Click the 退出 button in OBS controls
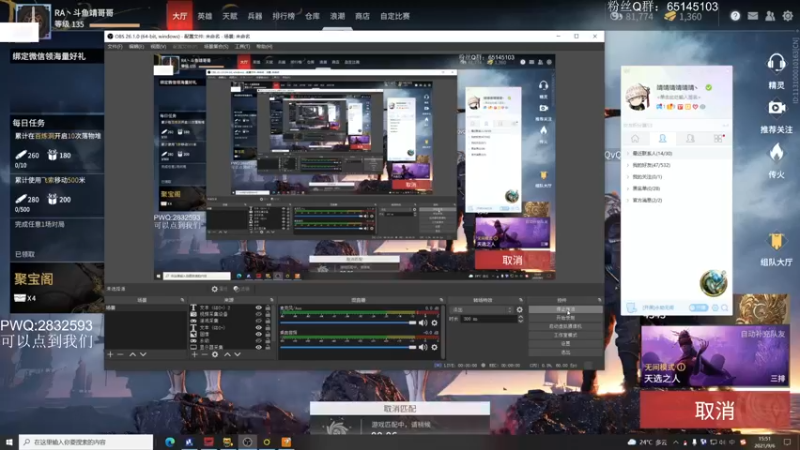This screenshot has width=800, height=450. tap(565, 353)
